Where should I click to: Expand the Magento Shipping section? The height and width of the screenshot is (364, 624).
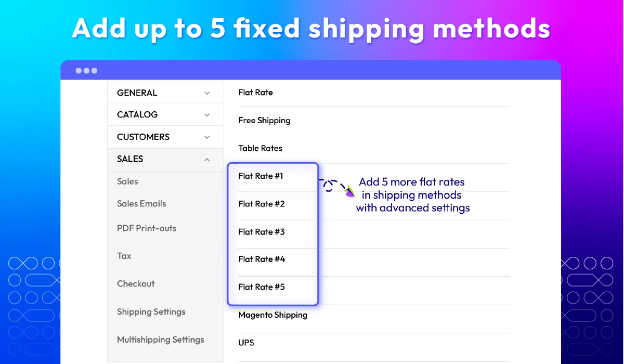[273, 315]
